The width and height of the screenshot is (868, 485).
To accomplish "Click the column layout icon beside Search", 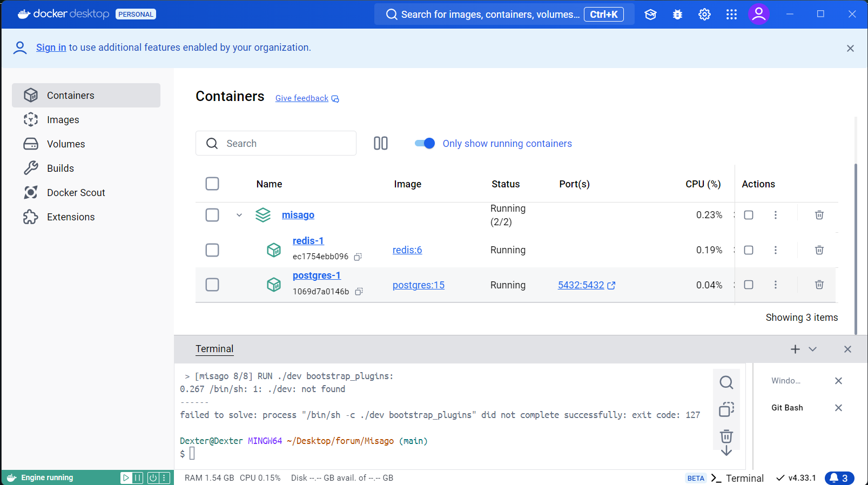I will pyautogui.click(x=381, y=143).
